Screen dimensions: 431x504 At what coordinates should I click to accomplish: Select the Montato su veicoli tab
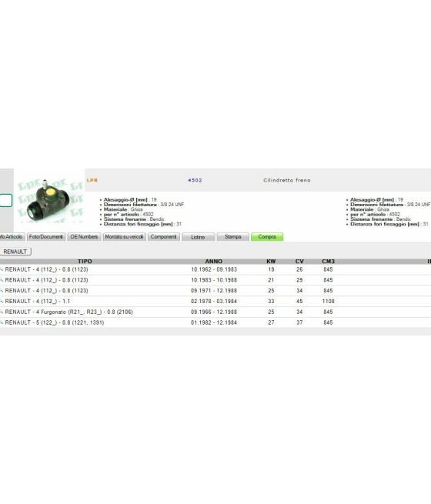click(124, 237)
